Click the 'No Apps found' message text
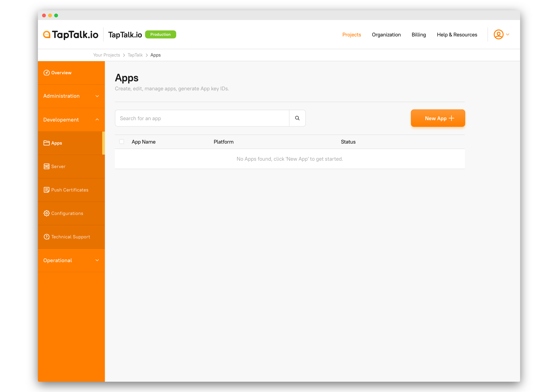558x392 pixels. [x=290, y=159]
